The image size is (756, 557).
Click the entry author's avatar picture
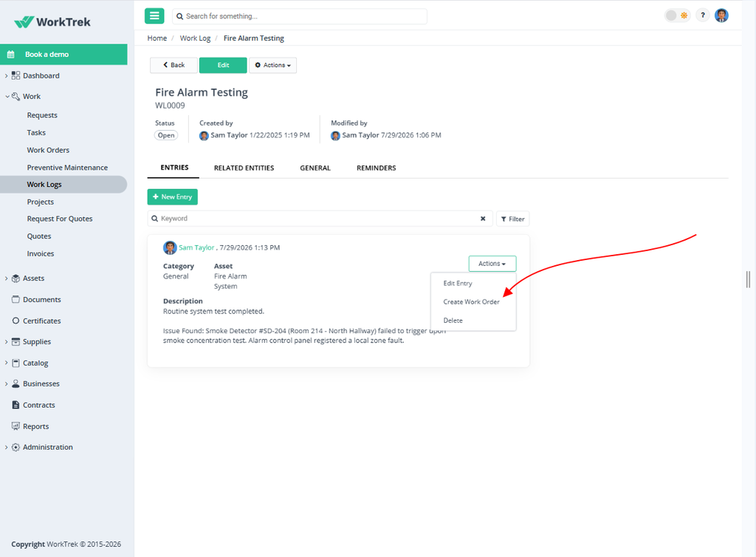170,248
